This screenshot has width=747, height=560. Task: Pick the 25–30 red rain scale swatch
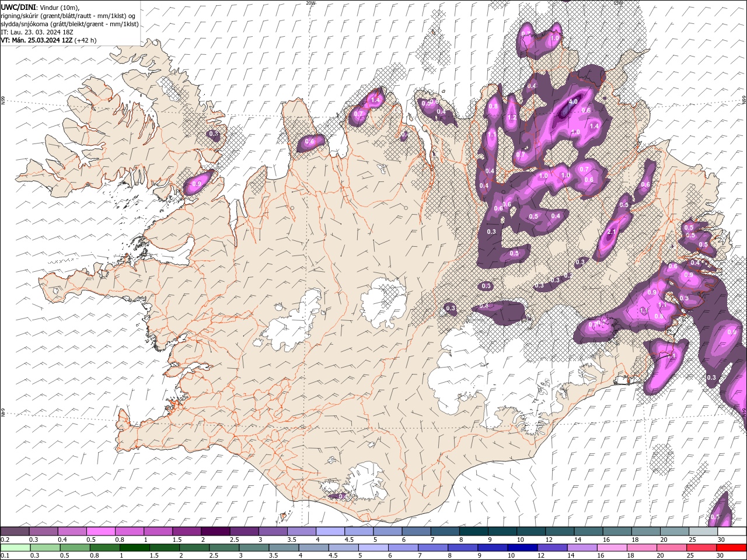click(702, 548)
